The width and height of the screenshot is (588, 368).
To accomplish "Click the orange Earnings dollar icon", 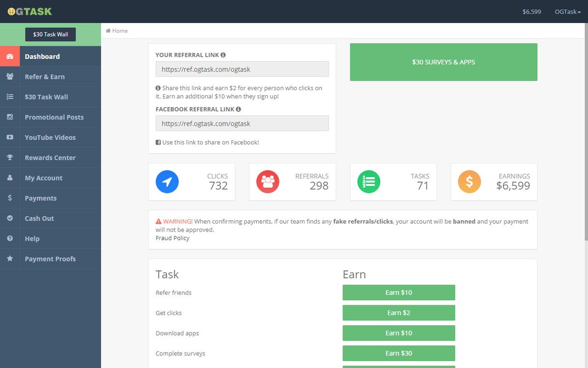I will 469,182.
